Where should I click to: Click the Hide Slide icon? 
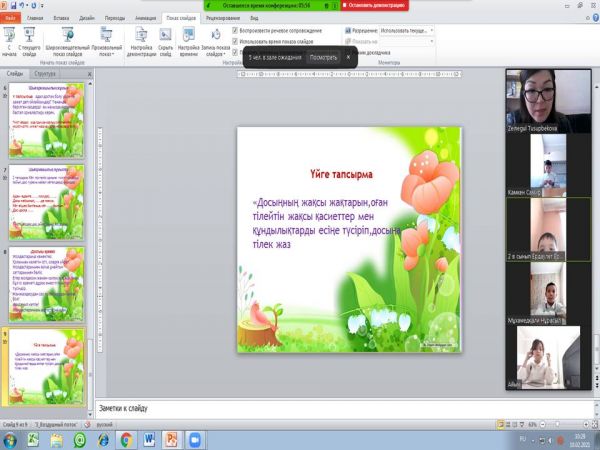click(166, 35)
